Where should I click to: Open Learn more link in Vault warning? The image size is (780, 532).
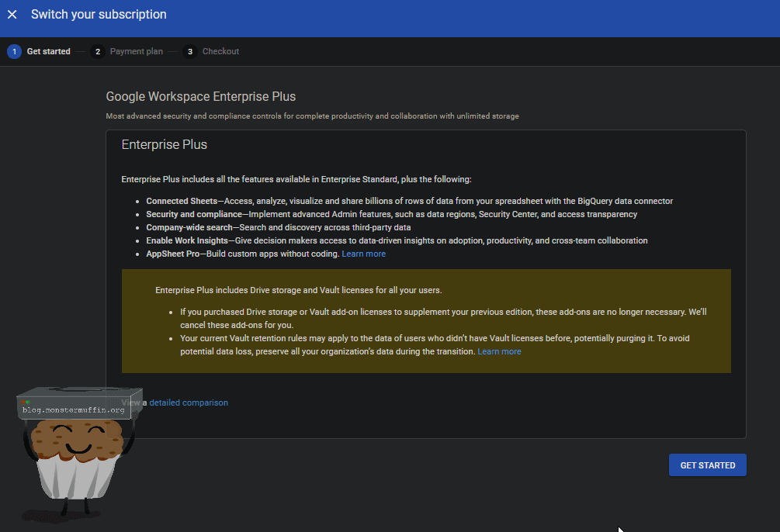[499, 351]
